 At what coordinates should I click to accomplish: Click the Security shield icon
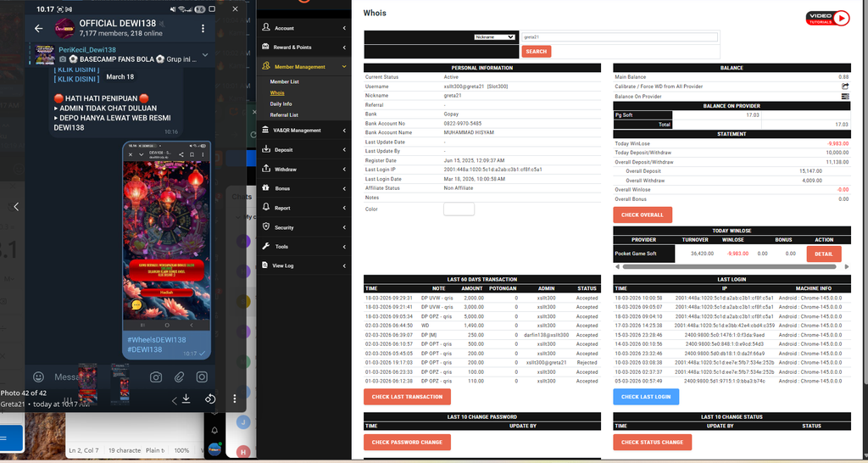coord(266,226)
